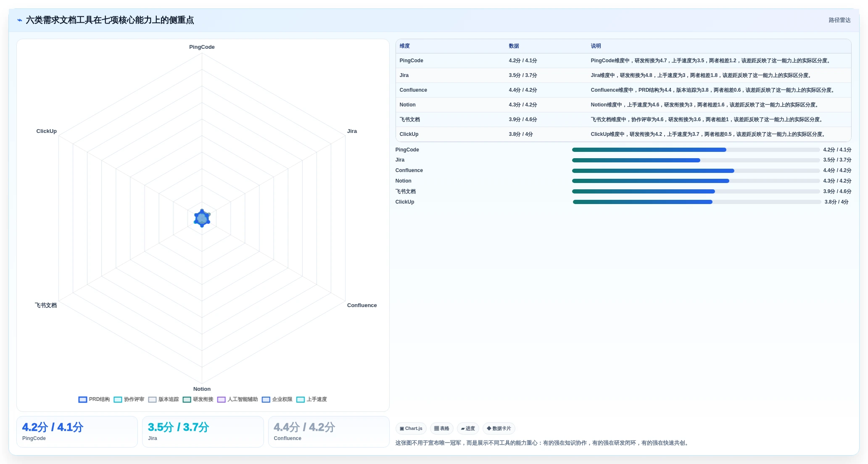Image resolution: width=868 pixels, height=464 pixels.
Task: Click the description starting "ClickUp维度中"
Action: coord(709,134)
